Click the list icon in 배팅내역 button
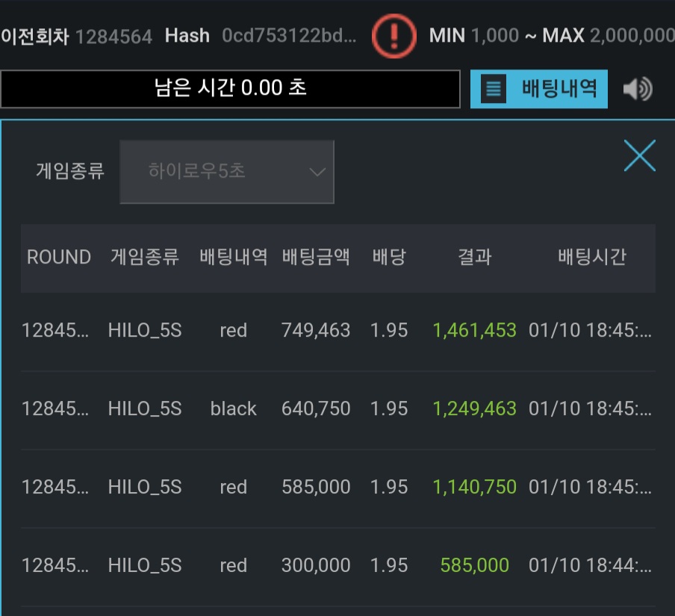The width and height of the screenshot is (675, 616). point(494,89)
